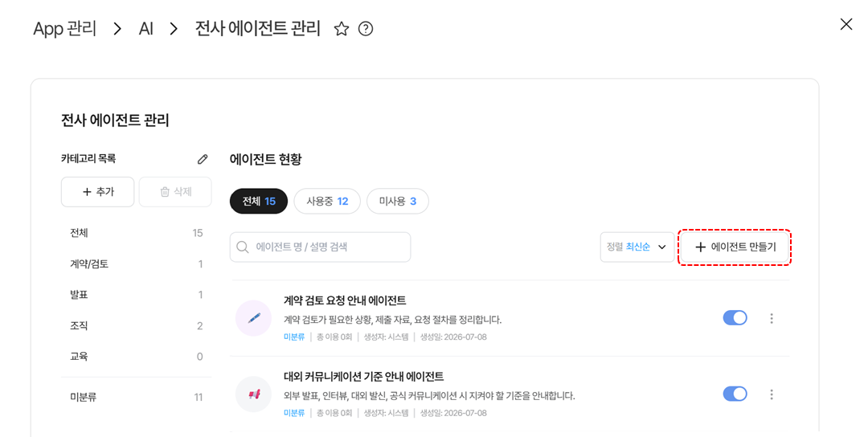868x437 pixels.
Task: Open the 정렬 최신순 sort dropdown
Action: coord(637,247)
